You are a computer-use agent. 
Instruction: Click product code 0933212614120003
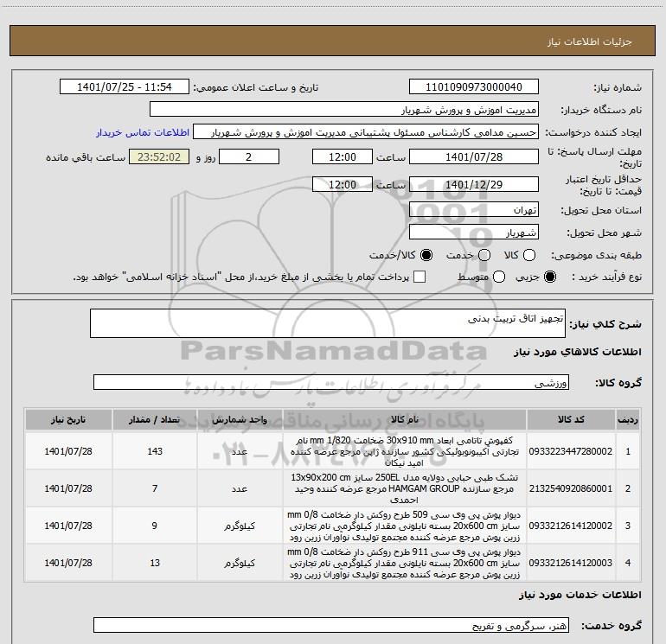click(x=571, y=563)
